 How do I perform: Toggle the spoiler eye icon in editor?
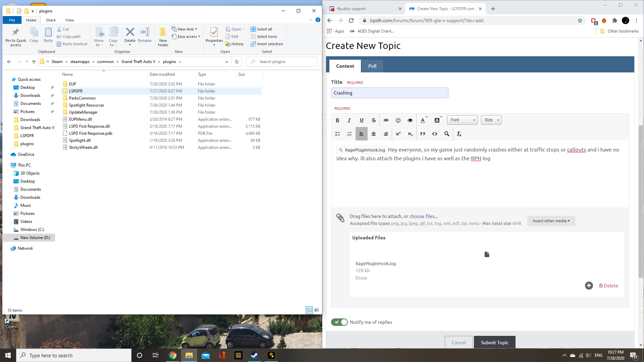[x=410, y=120]
